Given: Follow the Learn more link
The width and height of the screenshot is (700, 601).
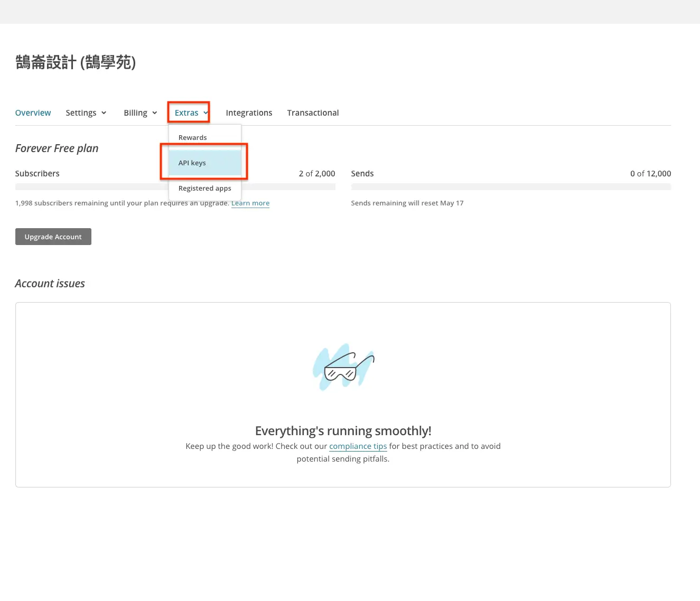Looking at the screenshot, I should [x=250, y=203].
